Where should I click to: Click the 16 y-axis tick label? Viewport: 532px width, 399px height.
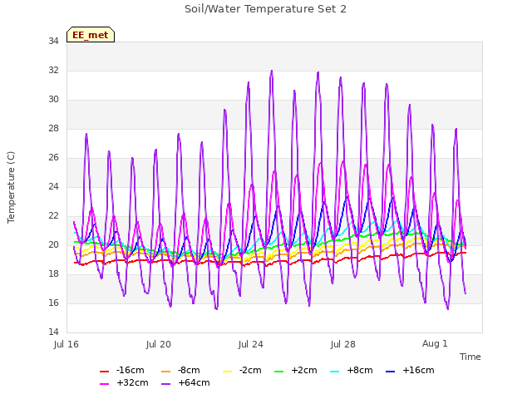click(53, 303)
